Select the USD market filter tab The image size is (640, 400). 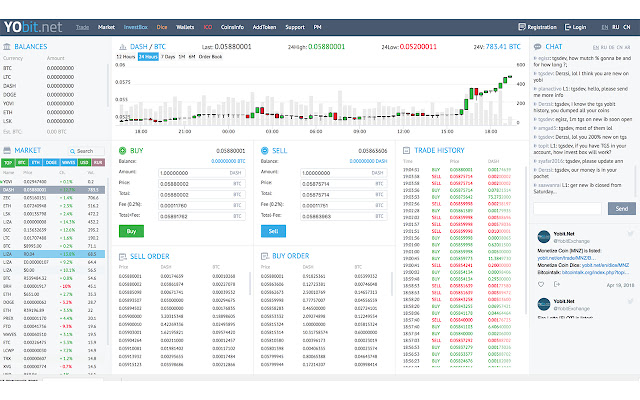point(84,162)
